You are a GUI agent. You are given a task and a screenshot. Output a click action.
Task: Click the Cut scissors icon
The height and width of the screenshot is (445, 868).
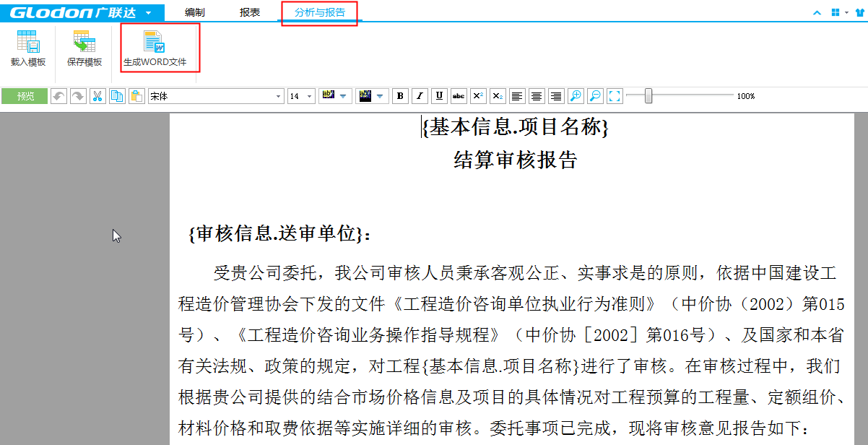click(97, 96)
